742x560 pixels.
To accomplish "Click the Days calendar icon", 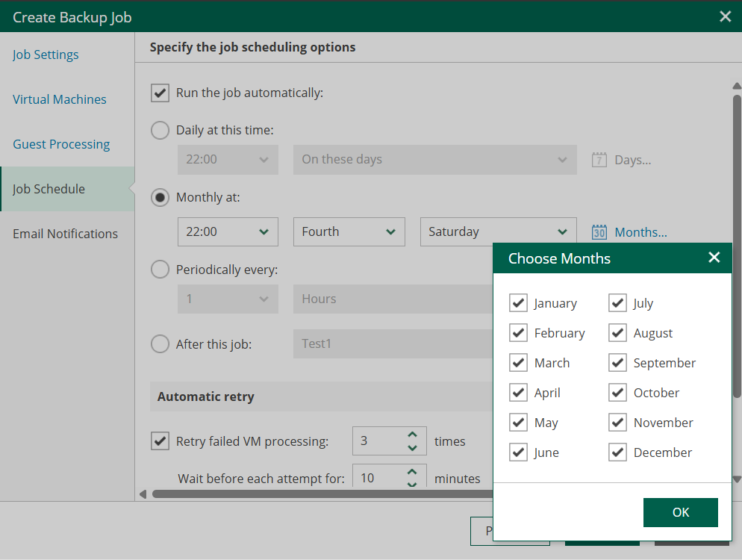I will pyautogui.click(x=599, y=160).
